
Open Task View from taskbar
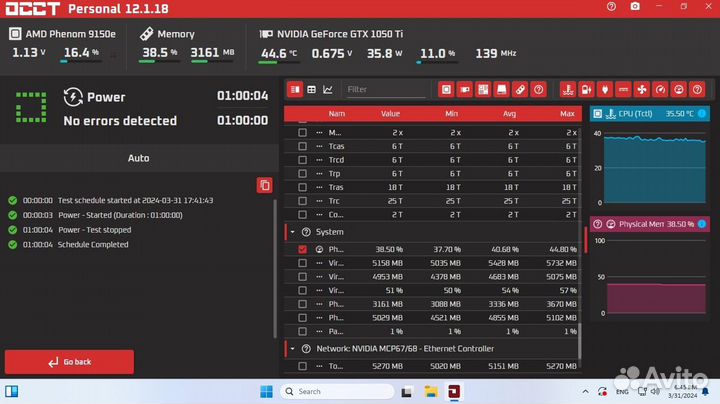click(x=407, y=392)
